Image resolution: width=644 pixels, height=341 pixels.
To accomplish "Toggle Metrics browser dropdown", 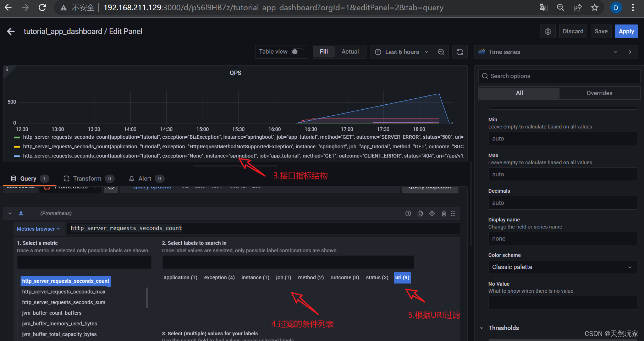I will click(x=38, y=229).
